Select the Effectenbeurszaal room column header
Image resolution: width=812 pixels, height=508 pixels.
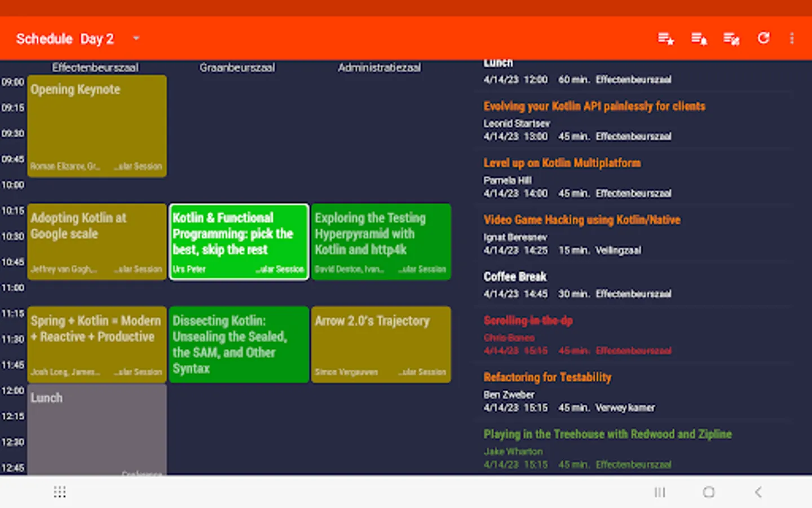[x=95, y=68]
